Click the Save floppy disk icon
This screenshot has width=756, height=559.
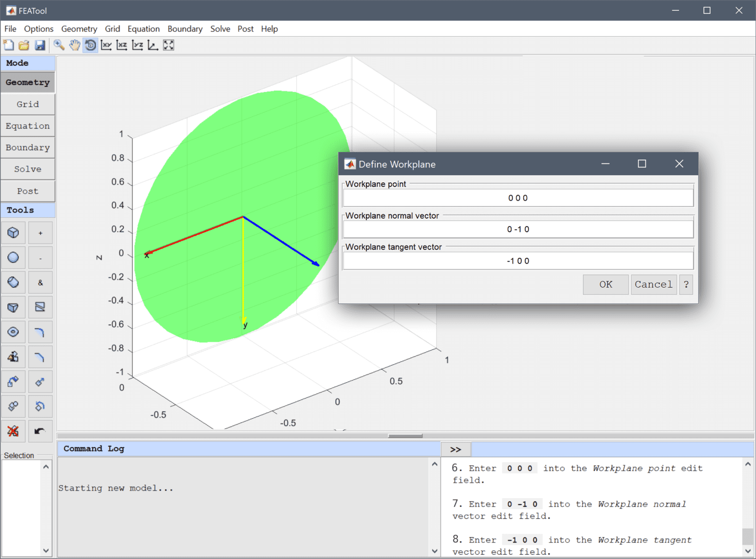(40, 45)
